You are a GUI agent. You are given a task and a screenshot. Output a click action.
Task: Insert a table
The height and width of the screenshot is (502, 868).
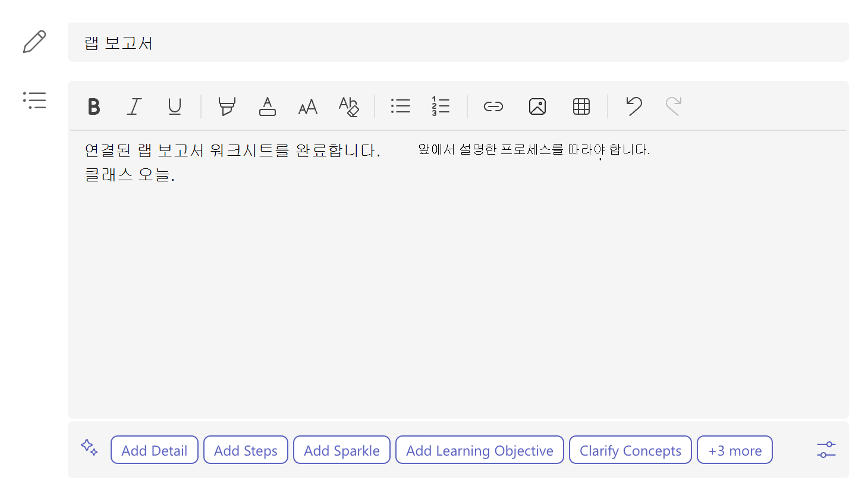(581, 106)
